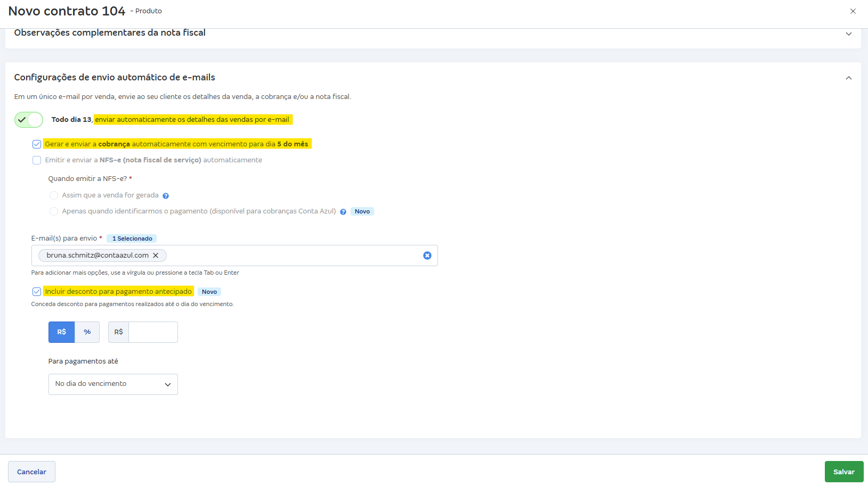This screenshot has width=868, height=486.
Task: Click the '1 Selecionado' badge
Action: [x=131, y=238]
